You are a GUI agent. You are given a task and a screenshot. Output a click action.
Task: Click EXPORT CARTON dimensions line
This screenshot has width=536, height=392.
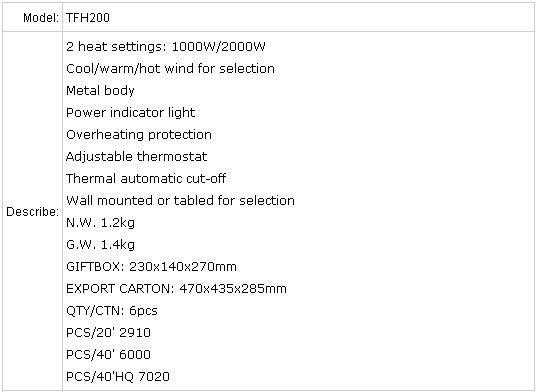pyautogui.click(x=176, y=289)
